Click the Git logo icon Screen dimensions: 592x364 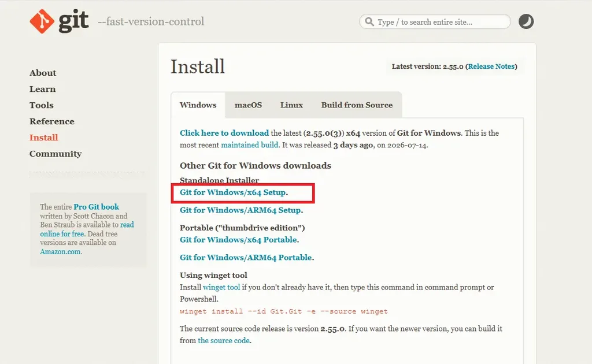(x=42, y=21)
